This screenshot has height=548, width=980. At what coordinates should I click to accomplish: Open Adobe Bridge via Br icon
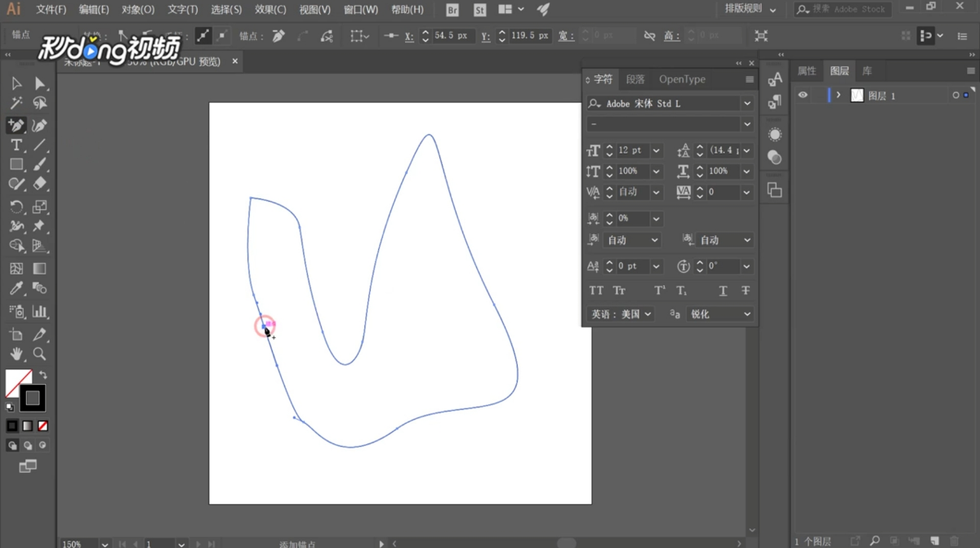(452, 10)
